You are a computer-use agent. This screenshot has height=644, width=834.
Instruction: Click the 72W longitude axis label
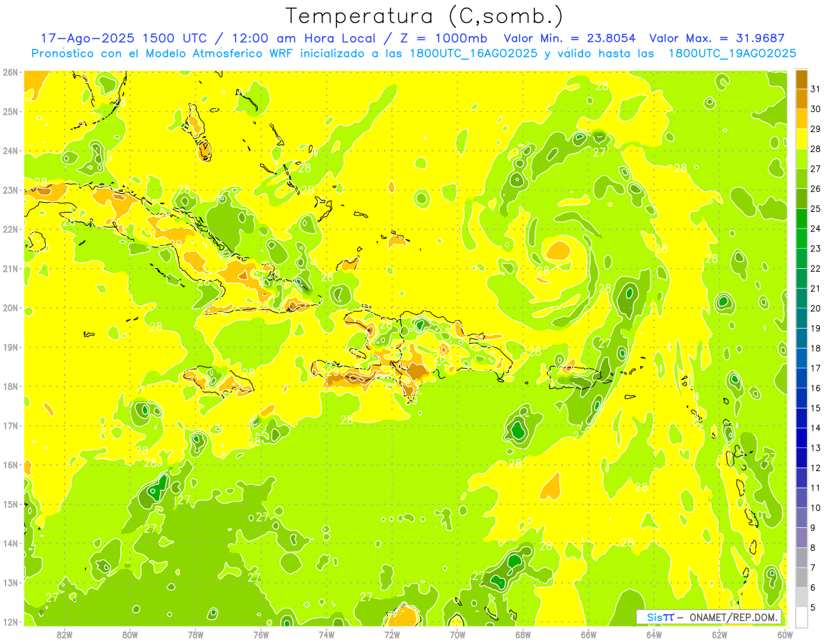(x=392, y=634)
